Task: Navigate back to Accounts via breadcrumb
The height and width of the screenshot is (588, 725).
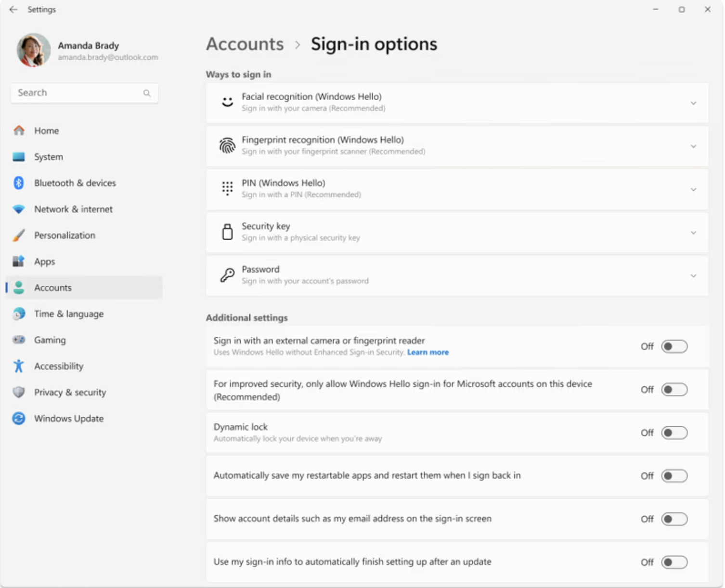Action: (x=245, y=44)
